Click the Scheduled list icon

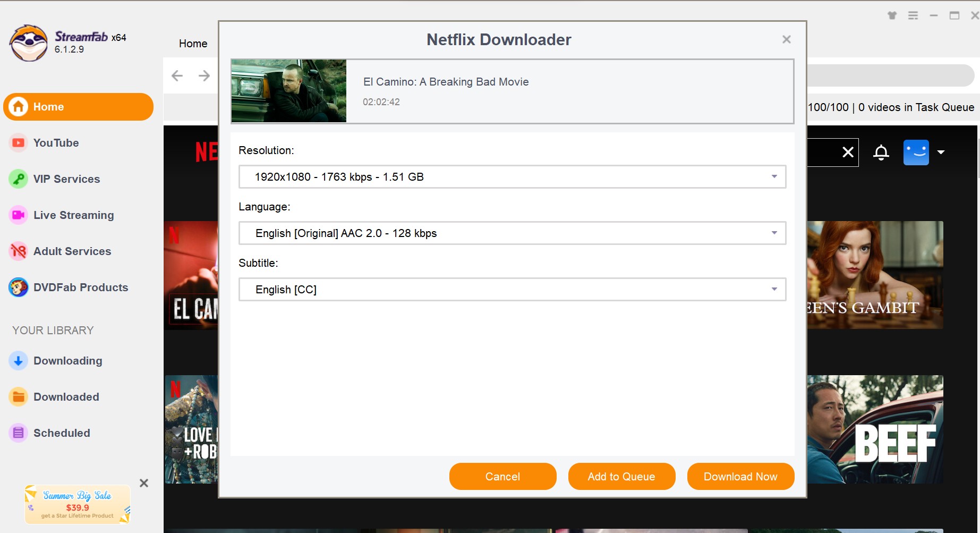(x=18, y=433)
